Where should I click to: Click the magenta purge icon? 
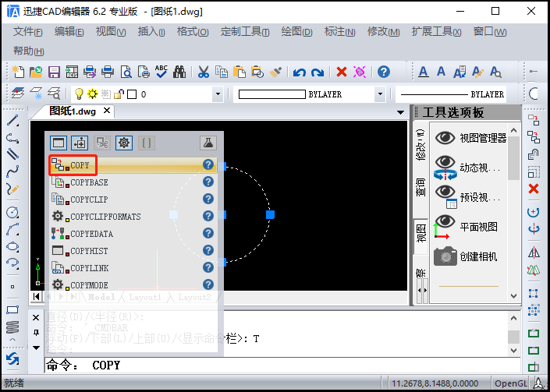tap(359, 72)
